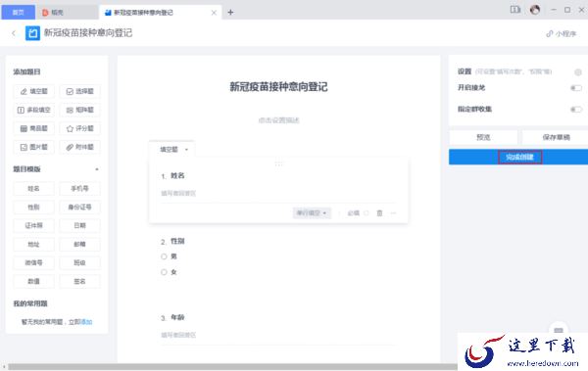Click the user avatar in title bar
Viewport: 588px width, 371px height.
[535, 10]
